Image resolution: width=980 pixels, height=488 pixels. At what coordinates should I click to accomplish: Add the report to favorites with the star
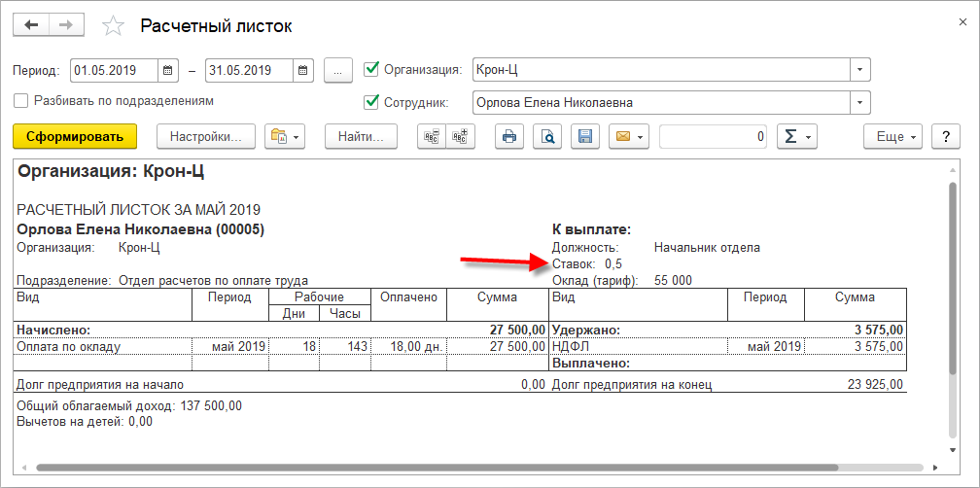pyautogui.click(x=113, y=26)
